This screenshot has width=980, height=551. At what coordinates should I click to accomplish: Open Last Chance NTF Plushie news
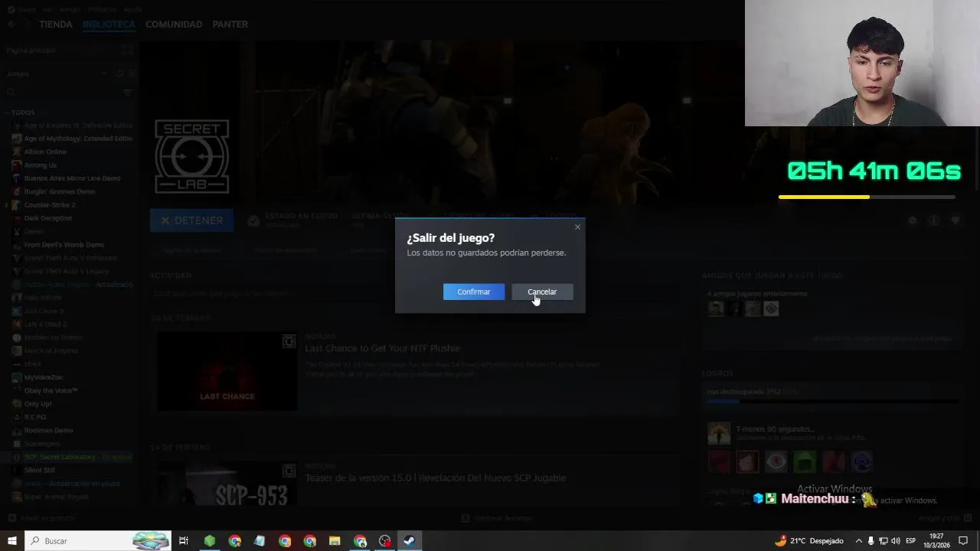pos(382,348)
